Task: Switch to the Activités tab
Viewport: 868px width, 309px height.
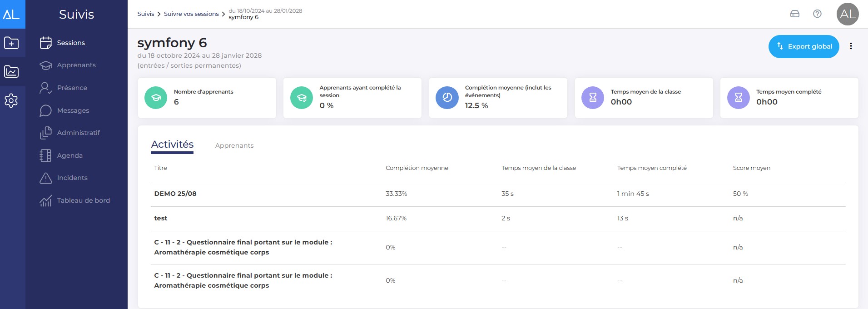Action: [172, 145]
